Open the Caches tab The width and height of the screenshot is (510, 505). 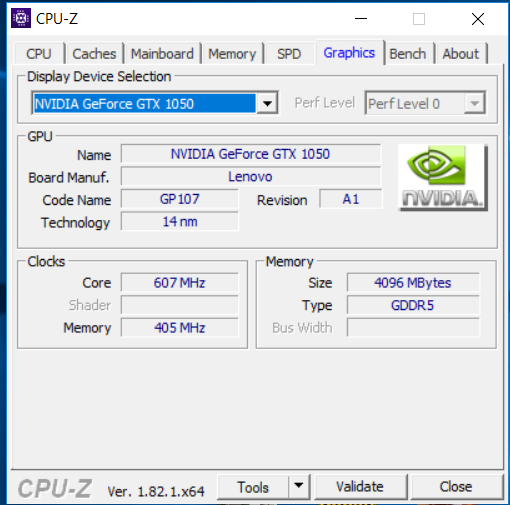(x=94, y=54)
